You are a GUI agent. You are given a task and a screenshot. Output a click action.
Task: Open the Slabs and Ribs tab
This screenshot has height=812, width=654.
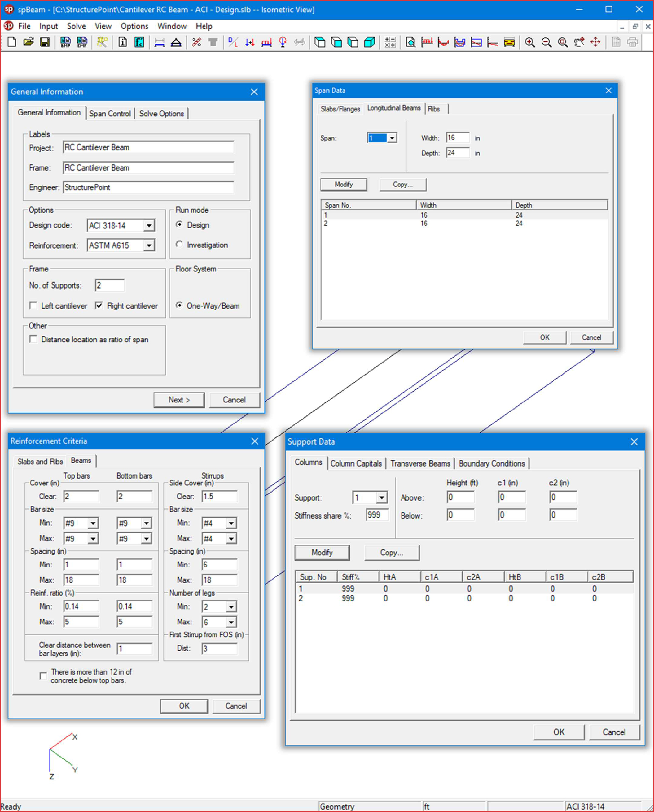click(40, 461)
